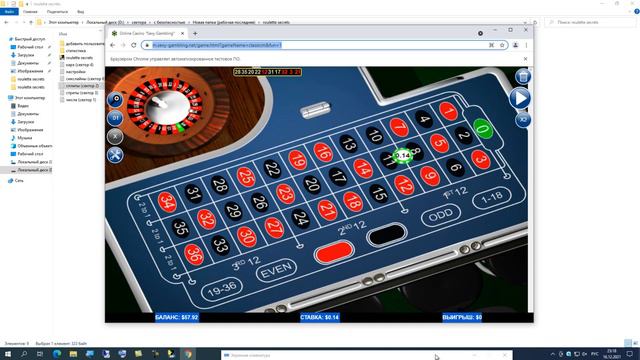
Task: Open taskbar search magnifier
Action: [x=24, y=354]
